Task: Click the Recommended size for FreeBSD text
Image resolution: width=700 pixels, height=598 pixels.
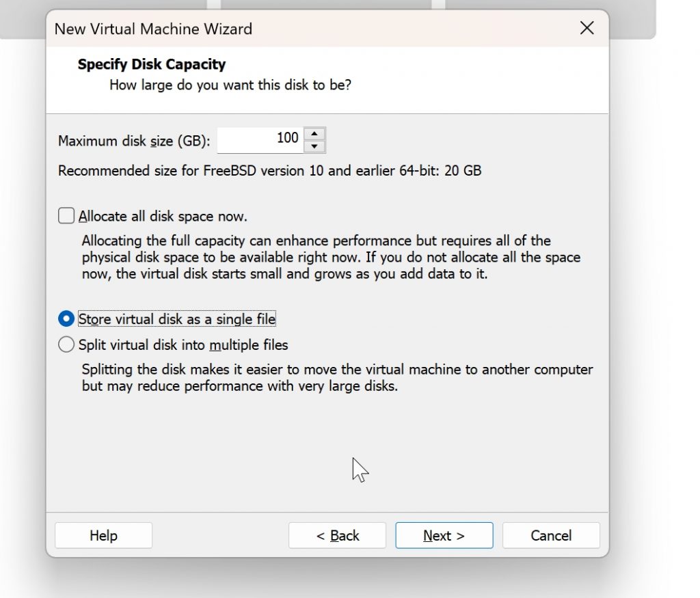Action: [269, 170]
